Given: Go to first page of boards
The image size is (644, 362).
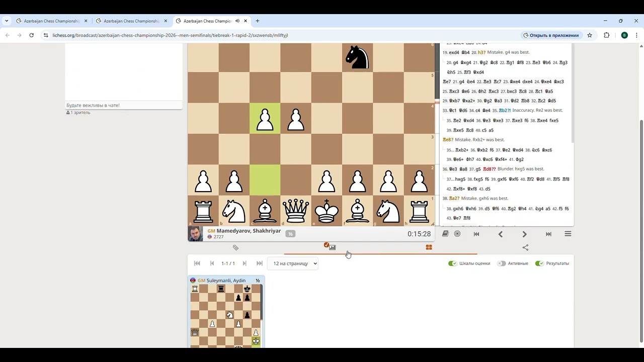Looking at the screenshot, I should (x=197, y=263).
